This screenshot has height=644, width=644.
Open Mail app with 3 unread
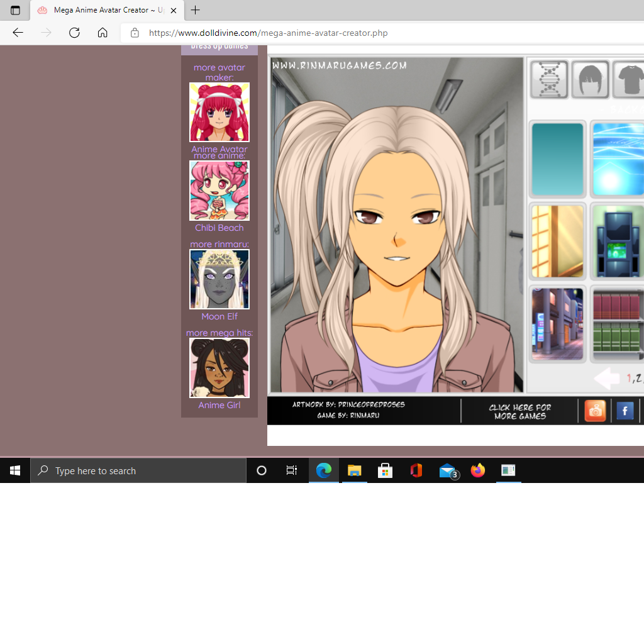click(x=448, y=470)
